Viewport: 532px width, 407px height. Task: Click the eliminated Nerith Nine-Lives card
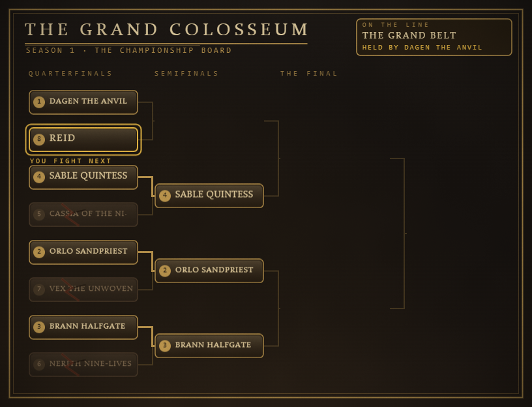[83, 365]
